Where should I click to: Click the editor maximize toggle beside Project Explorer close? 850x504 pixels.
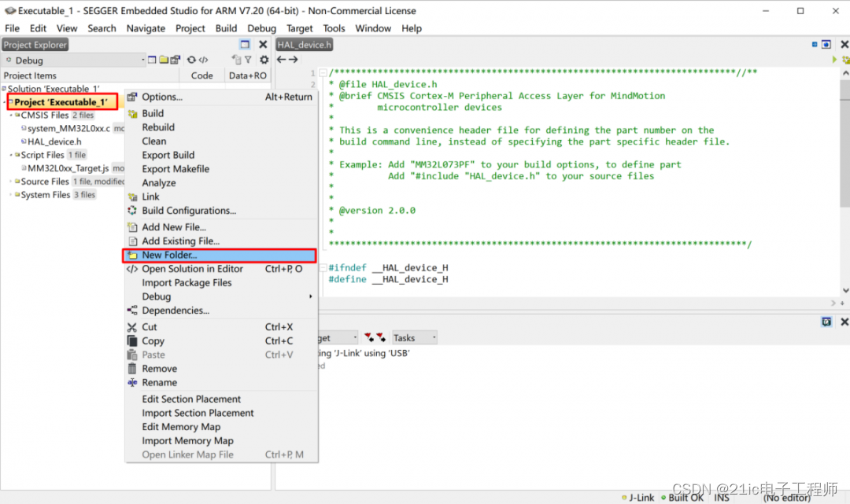pos(245,45)
